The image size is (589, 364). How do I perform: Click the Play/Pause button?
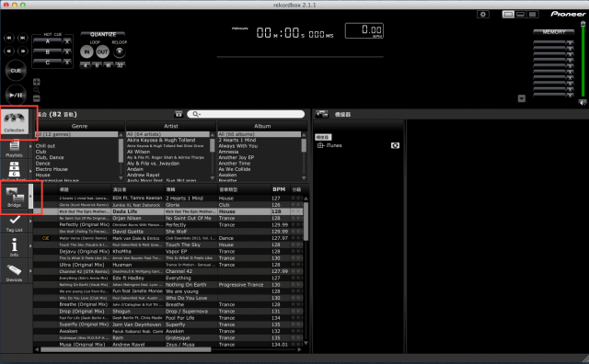16,95
